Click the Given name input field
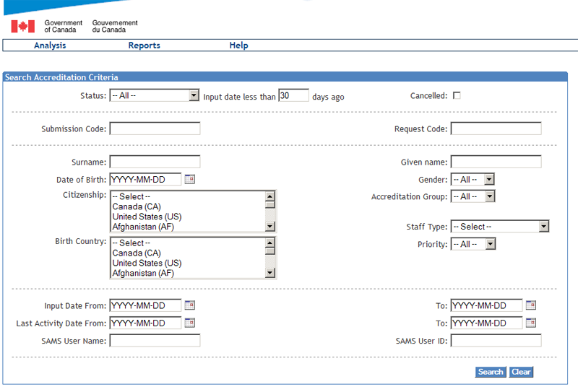 496,162
